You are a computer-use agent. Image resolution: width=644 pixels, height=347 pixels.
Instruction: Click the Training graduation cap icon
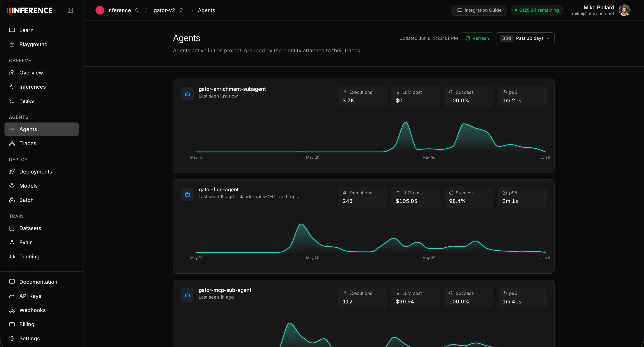tap(12, 256)
